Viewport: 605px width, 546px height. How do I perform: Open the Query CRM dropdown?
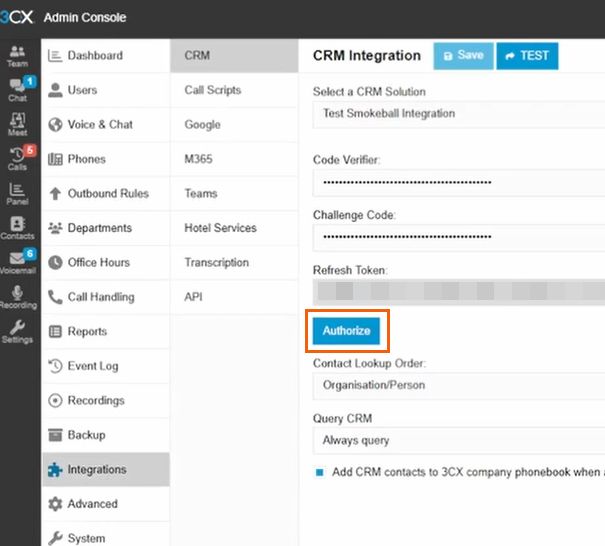pyautogui.click(x=459, y=441)
